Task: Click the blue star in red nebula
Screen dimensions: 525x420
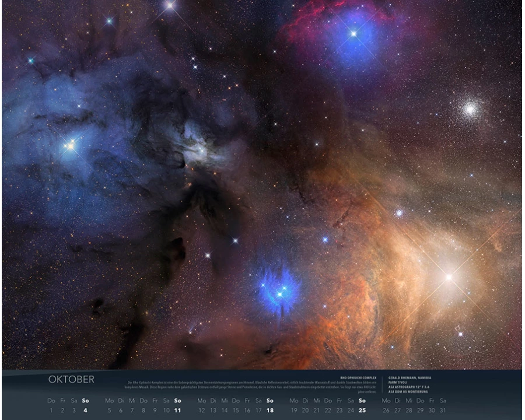Action: (353, 34)
